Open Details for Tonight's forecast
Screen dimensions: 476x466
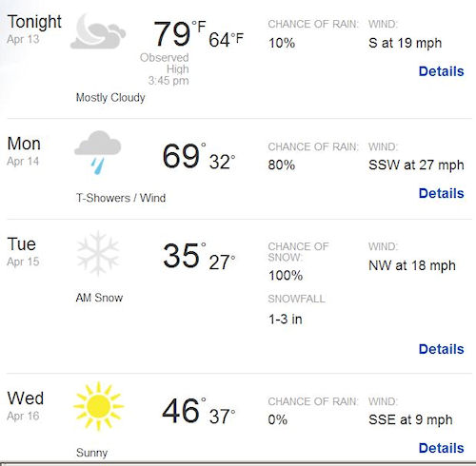[441, 71]
